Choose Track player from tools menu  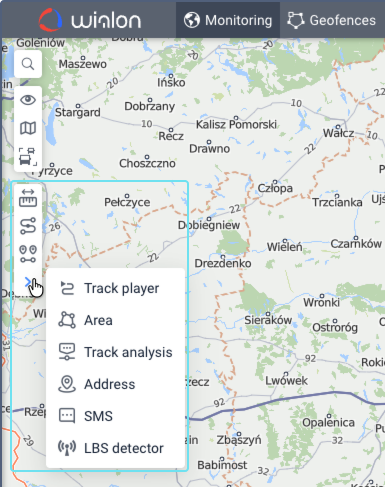115,288
